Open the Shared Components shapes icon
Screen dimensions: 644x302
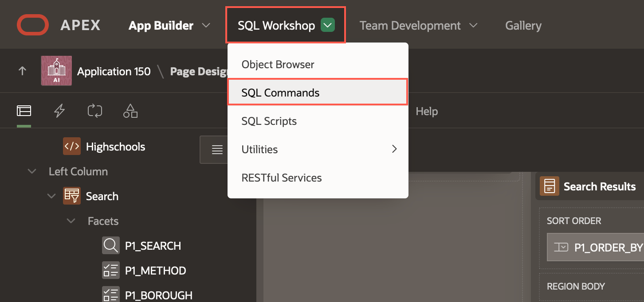coord(130,111)
